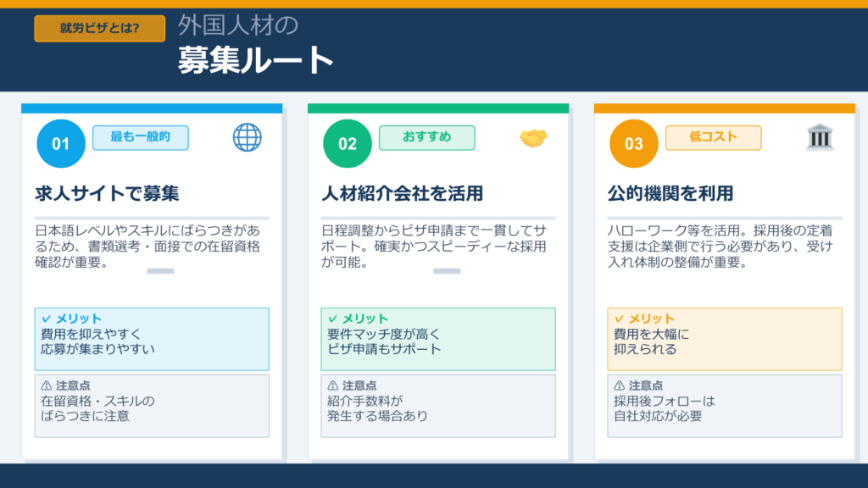
Task: Click the blue 01 number circle
Action: tap(61, 144)
